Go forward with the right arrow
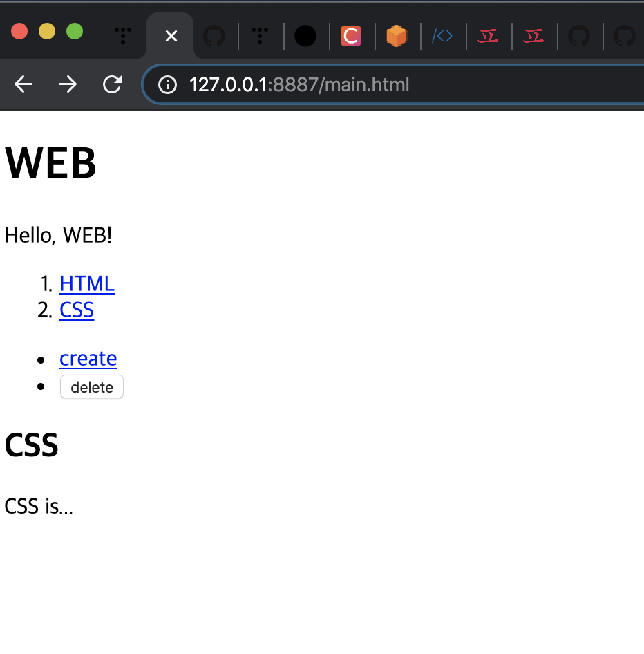 click(x=68, y=84)
